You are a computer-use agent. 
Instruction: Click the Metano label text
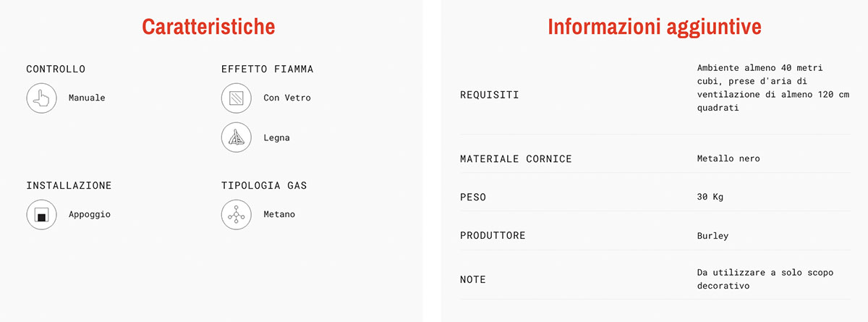point(279,215)
